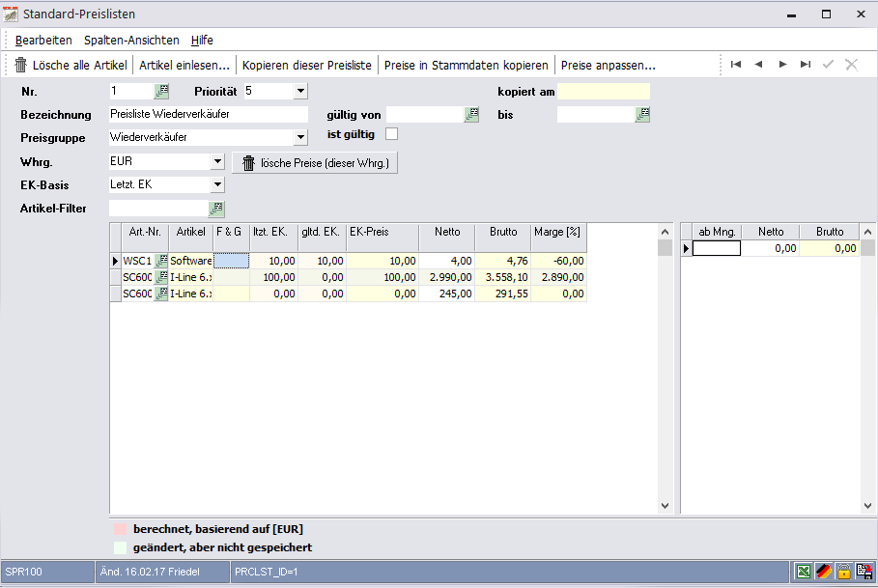The width and height of the screenshot is (878, 588).
Task: Go to the next record arrow
Action: (x=782, y=65)
